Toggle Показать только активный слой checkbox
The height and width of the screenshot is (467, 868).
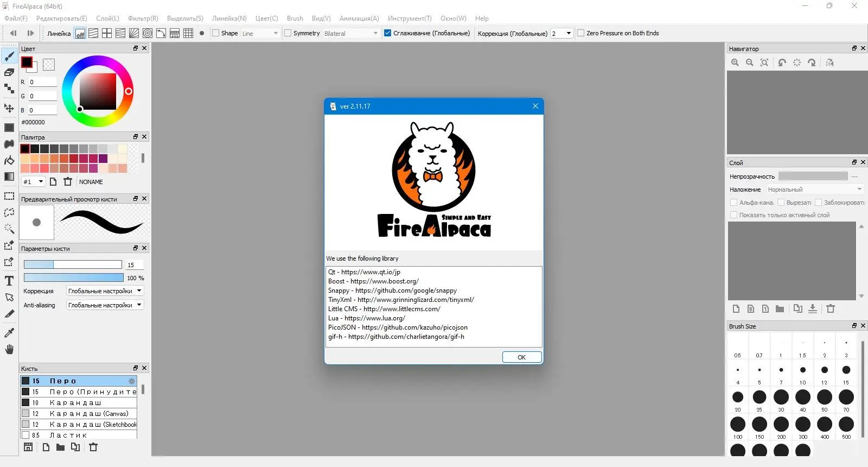pos(734,215)
